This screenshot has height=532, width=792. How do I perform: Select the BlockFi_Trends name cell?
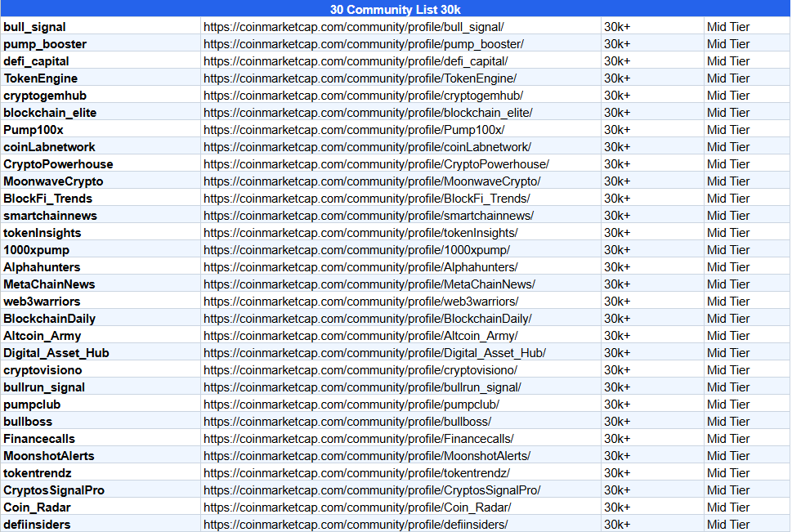pyautogui.click(x=101, y=199)
